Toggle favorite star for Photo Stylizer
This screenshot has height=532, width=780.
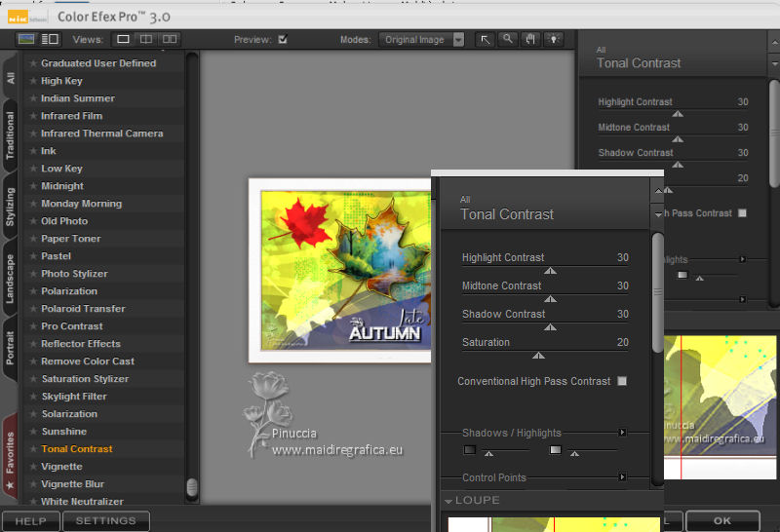33,274
